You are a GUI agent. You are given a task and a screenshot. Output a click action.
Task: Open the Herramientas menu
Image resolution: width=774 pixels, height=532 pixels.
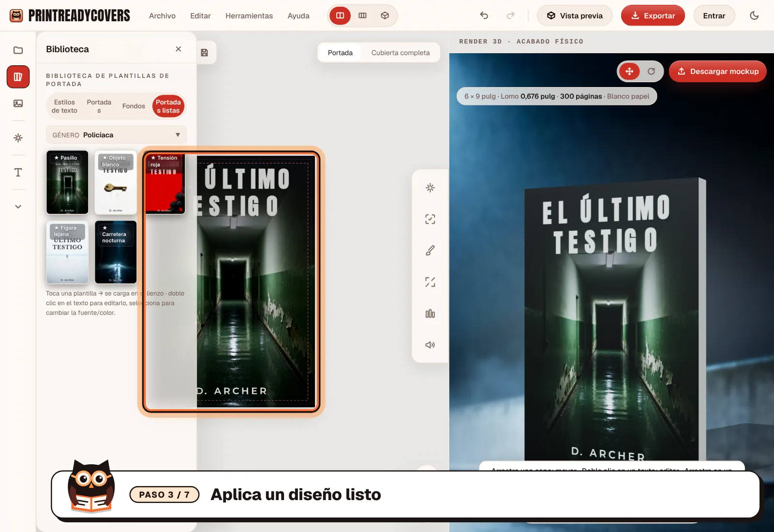coord(249,15)
